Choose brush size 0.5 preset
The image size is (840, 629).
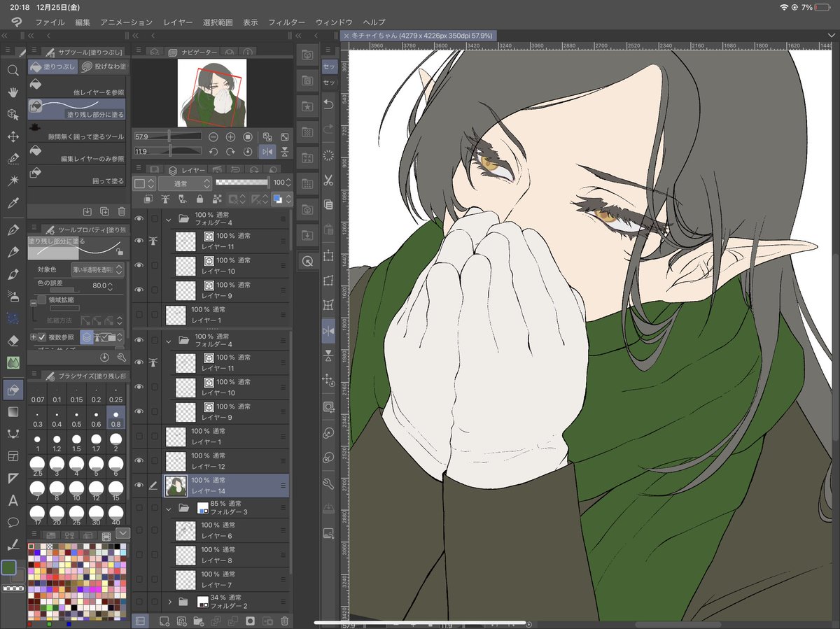click(x=77, y=419)
